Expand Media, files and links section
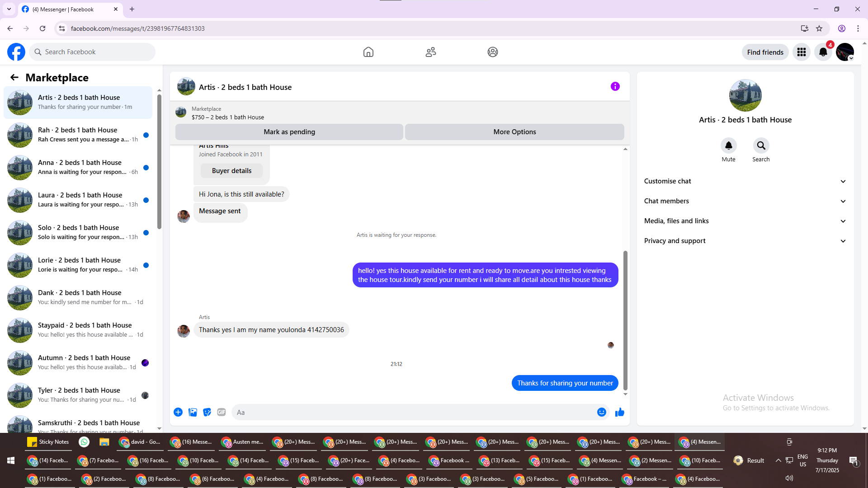868x488 pixels. (x=745, y=221)
